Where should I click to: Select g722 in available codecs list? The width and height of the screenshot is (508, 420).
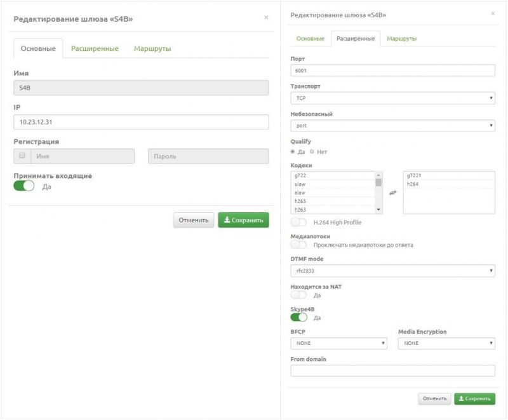point(333,175)
